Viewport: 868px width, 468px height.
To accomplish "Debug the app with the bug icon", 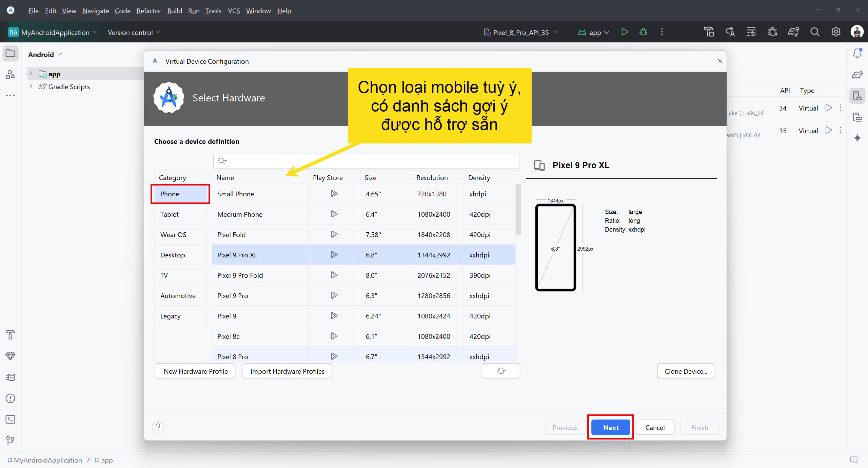I will pos(643,32).
